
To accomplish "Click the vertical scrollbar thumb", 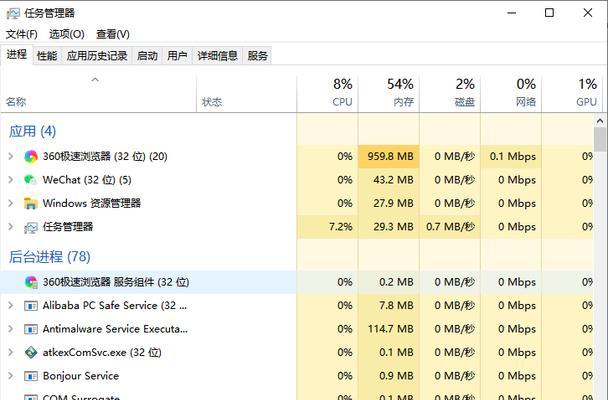I will 600,139.
